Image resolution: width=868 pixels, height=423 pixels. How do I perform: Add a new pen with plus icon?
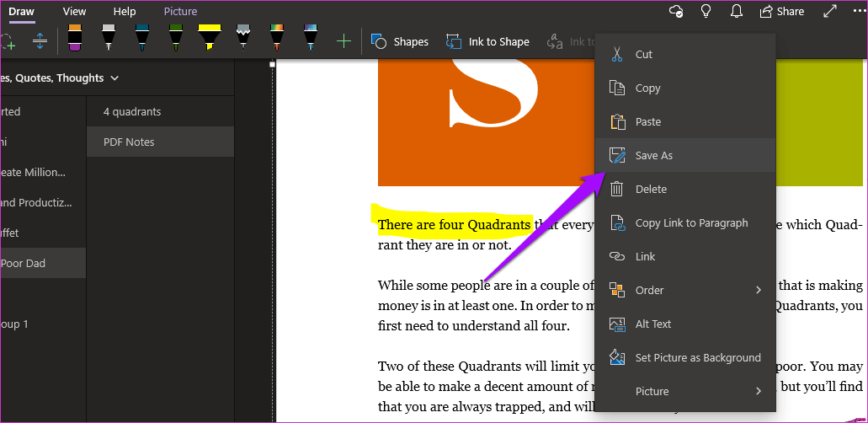coord(344,41)
